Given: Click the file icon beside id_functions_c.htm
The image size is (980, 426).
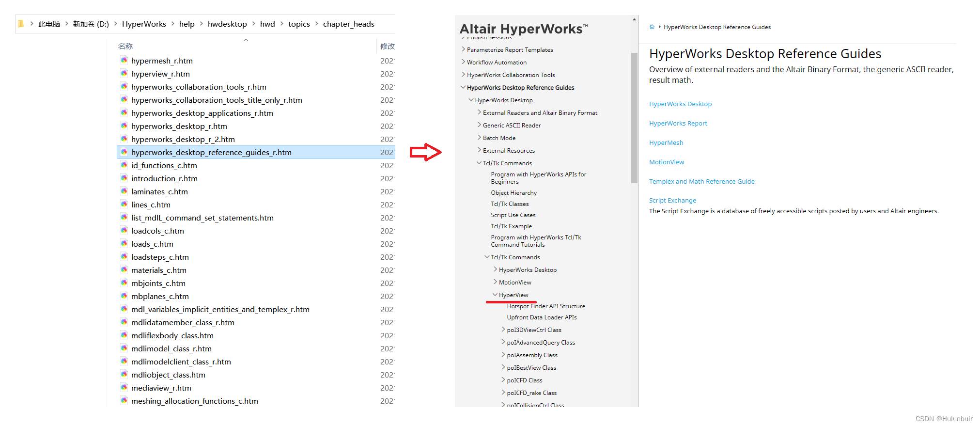Looking at the screenshot, I should point(124,165).
